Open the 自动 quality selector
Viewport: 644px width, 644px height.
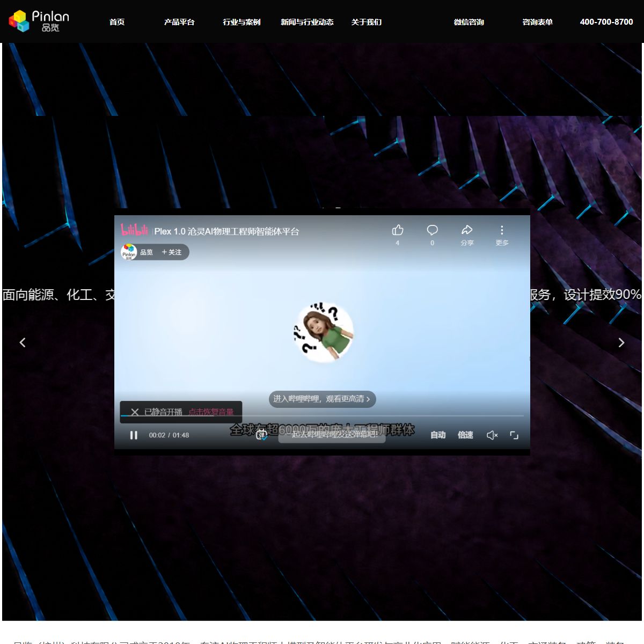pos(438,435)
